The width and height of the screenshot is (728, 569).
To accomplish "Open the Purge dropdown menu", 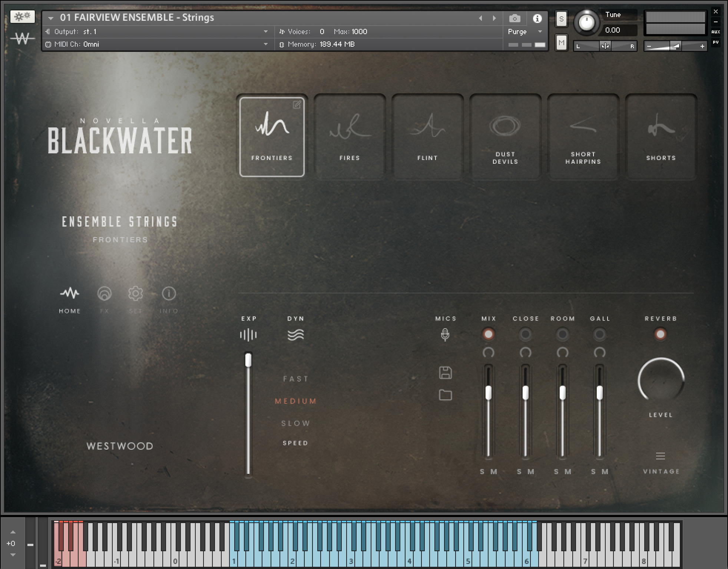I will [525, 32].
